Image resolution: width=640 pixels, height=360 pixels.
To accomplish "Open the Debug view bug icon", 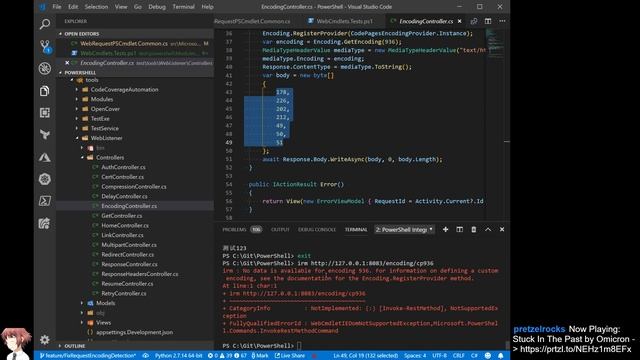I will point(45,68).
